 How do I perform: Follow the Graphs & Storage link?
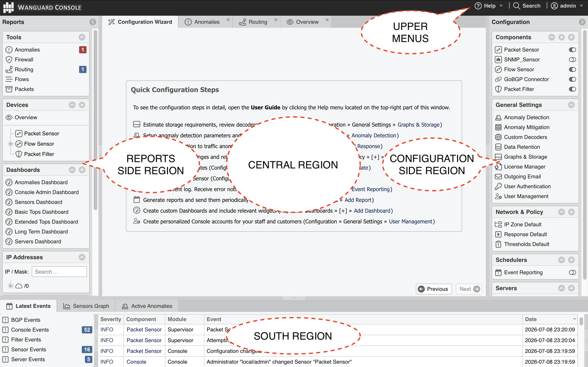point(419,125)
